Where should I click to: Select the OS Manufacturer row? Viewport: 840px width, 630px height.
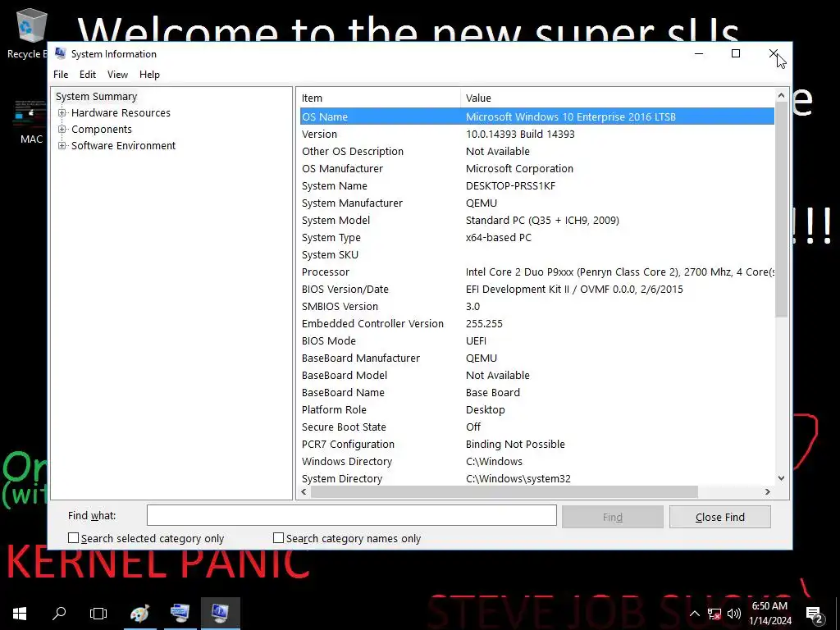(x=536, y=168)
